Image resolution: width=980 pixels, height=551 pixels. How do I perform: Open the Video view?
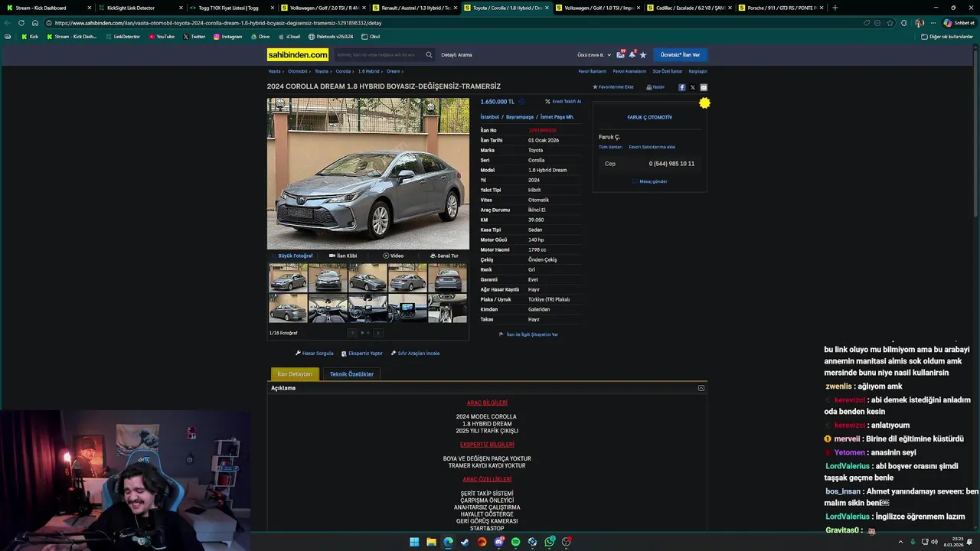(394, 256)
